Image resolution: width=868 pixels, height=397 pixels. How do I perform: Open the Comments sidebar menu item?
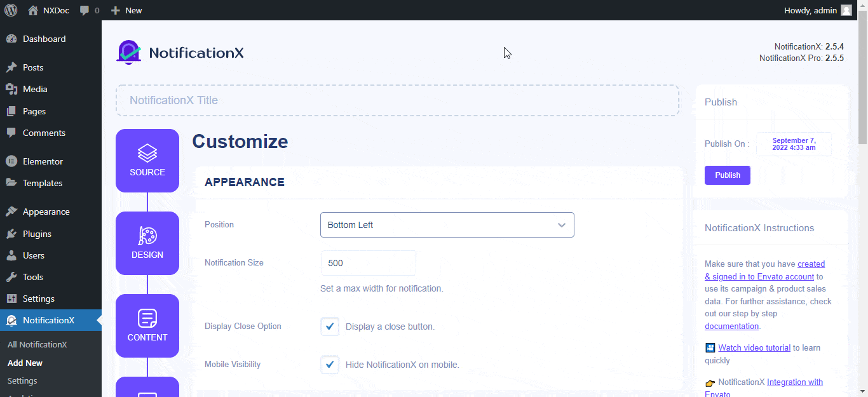click(51, 133)
